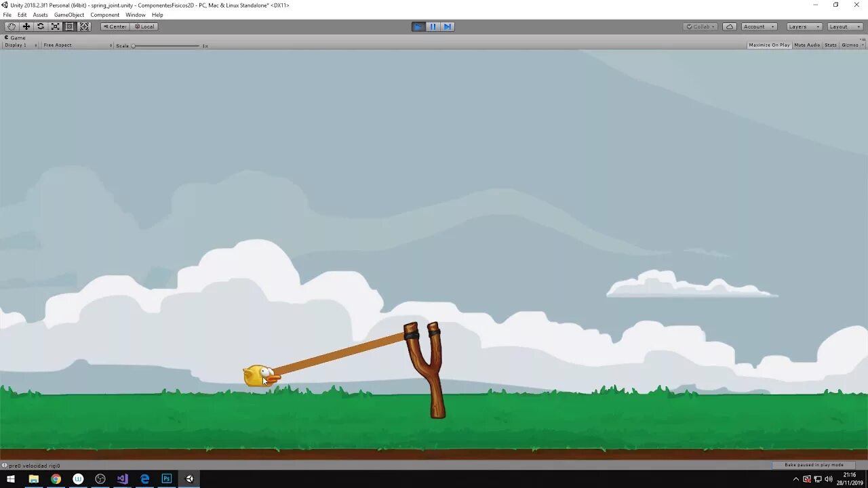
Task: Open the Game tab options menu
Action: point(863,38)
